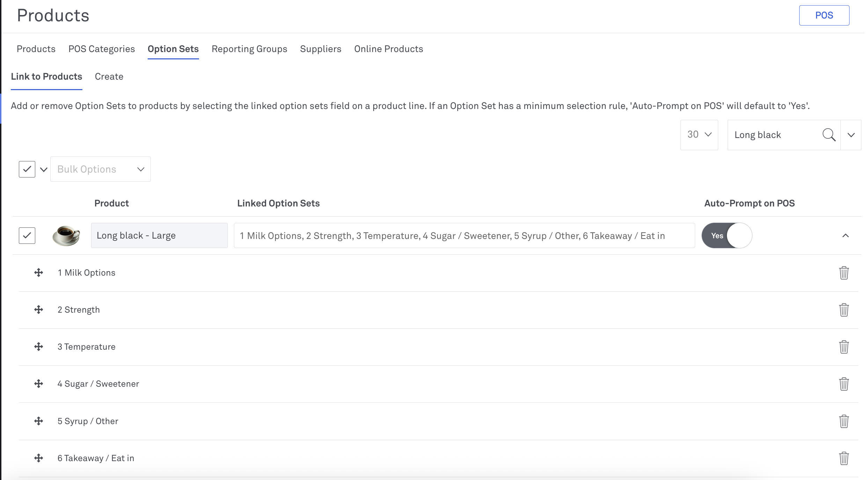
Task: Delete the 3 Temperature option set
Action: (844, 347)
